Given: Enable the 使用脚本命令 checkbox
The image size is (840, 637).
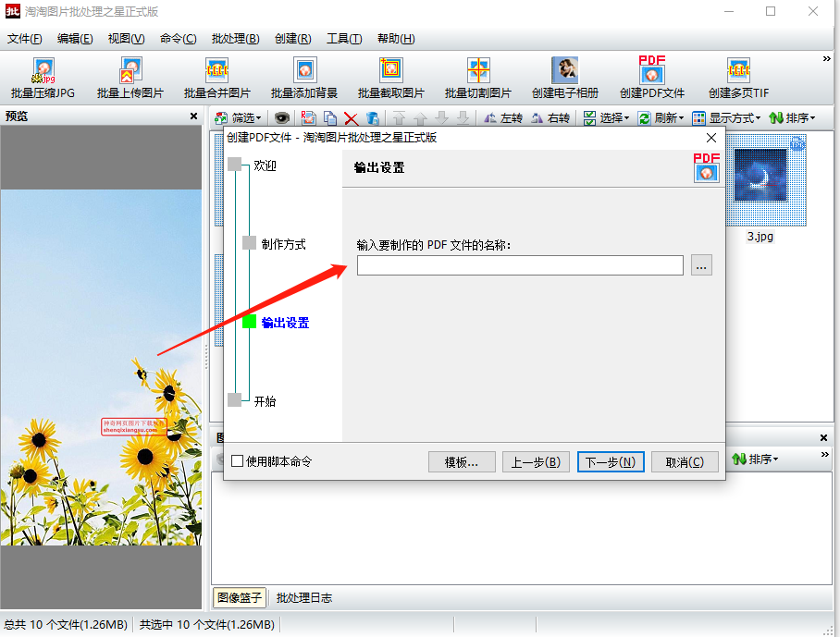Looking at the screenshot, I should coord(238,461).
